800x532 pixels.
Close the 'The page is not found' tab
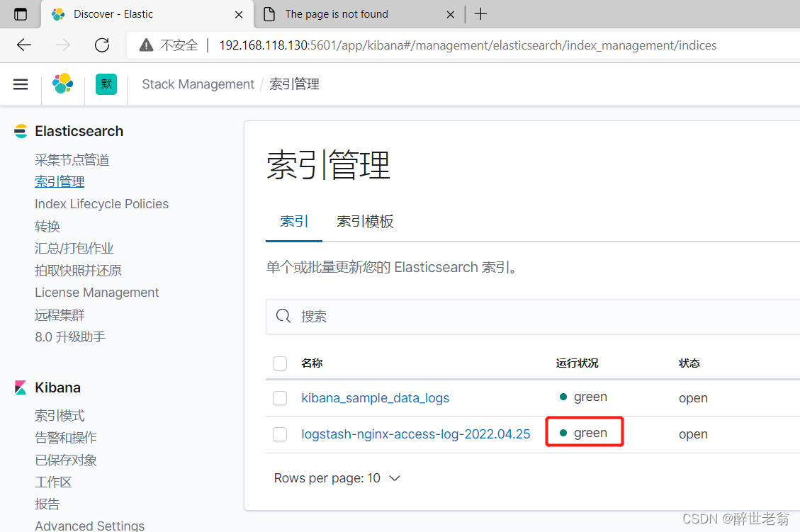pyautogui.click(x=451, y=15)
